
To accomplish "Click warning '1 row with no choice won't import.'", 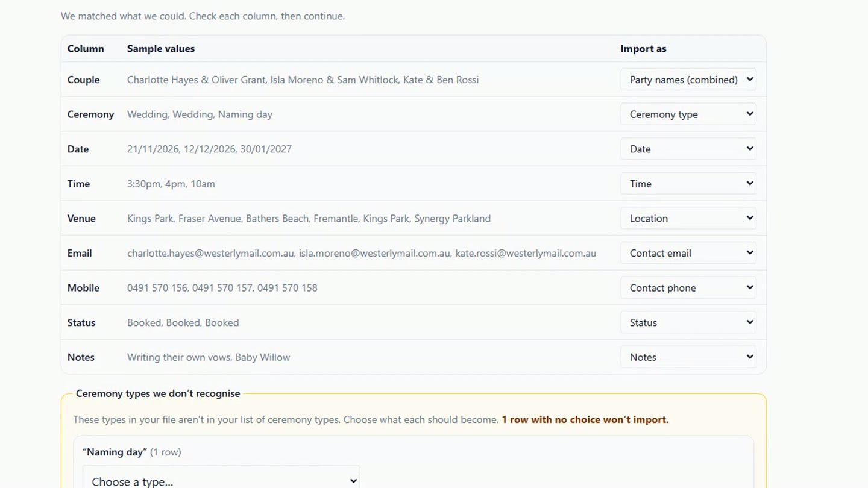I will tap(585, 419).
